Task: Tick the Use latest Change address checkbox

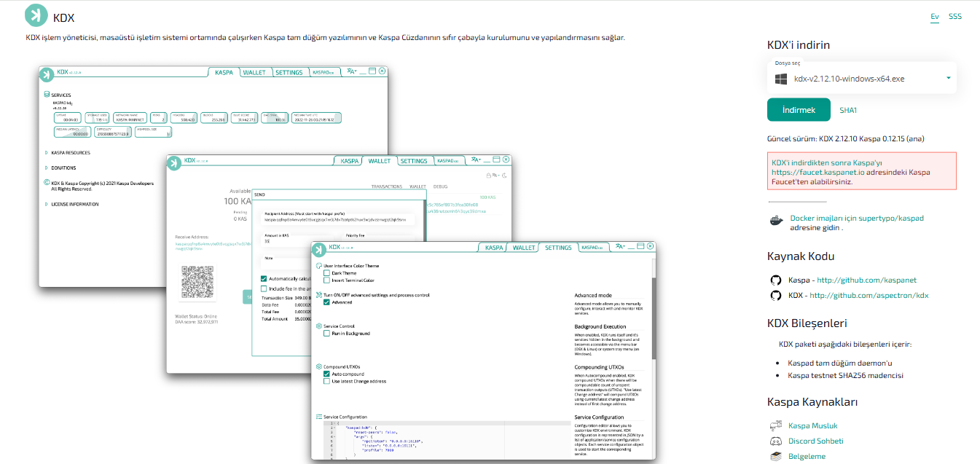Action: click(x=327, y=382)
